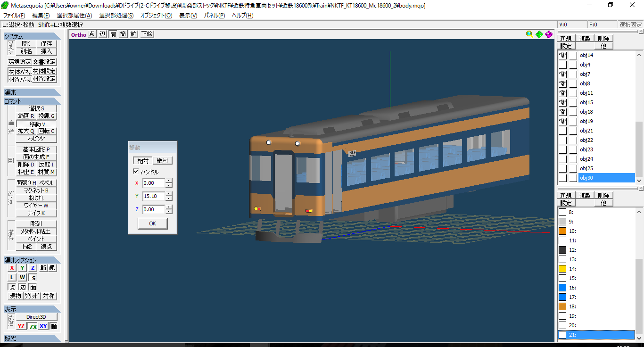The width and height of the screenshot is (644, 347).
Task: Click 複製 button in material panel
Action: [585, 196]
